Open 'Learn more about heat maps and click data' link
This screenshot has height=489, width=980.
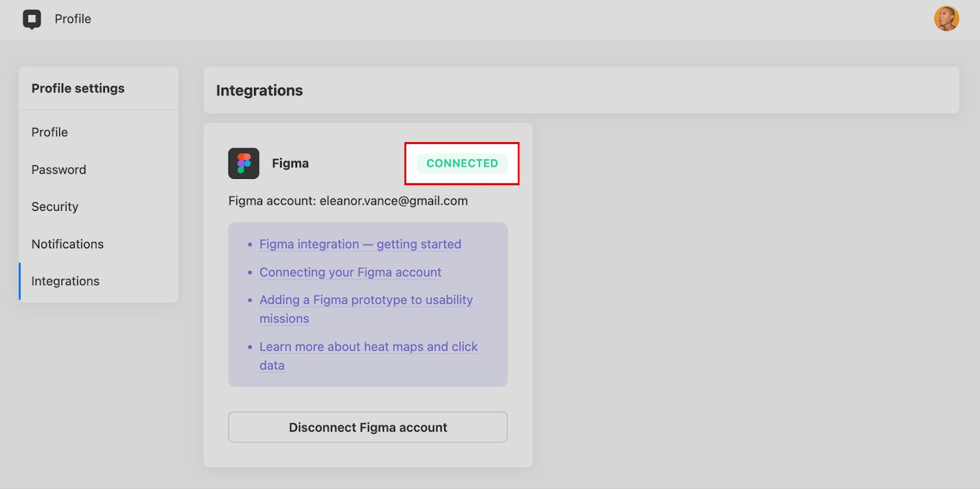368,355
